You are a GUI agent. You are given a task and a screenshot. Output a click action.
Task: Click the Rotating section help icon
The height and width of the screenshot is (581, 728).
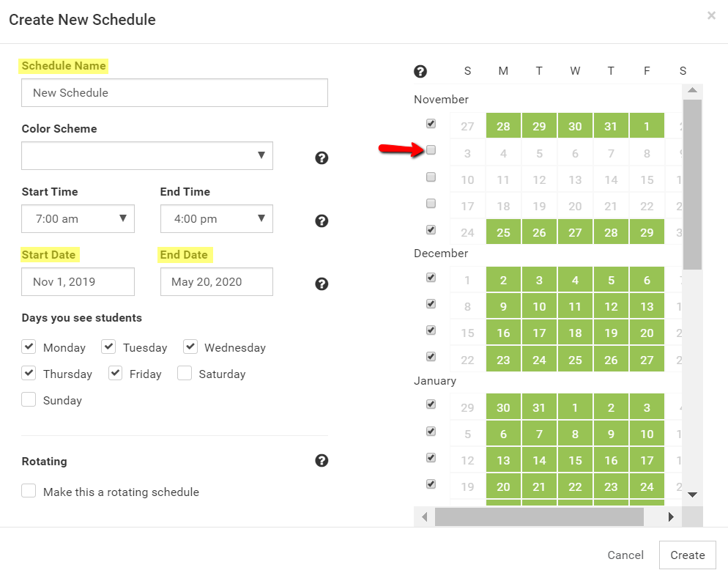click(x=322, y=461)
